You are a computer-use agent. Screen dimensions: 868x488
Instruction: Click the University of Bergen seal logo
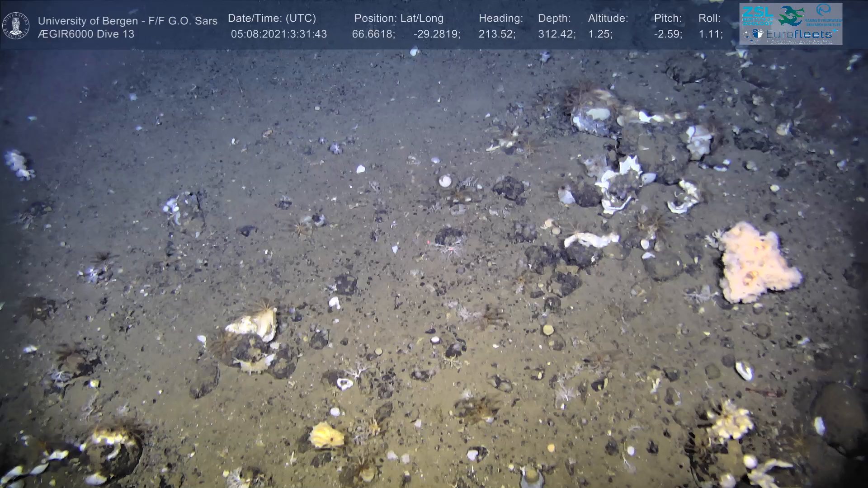pos(16,25)
